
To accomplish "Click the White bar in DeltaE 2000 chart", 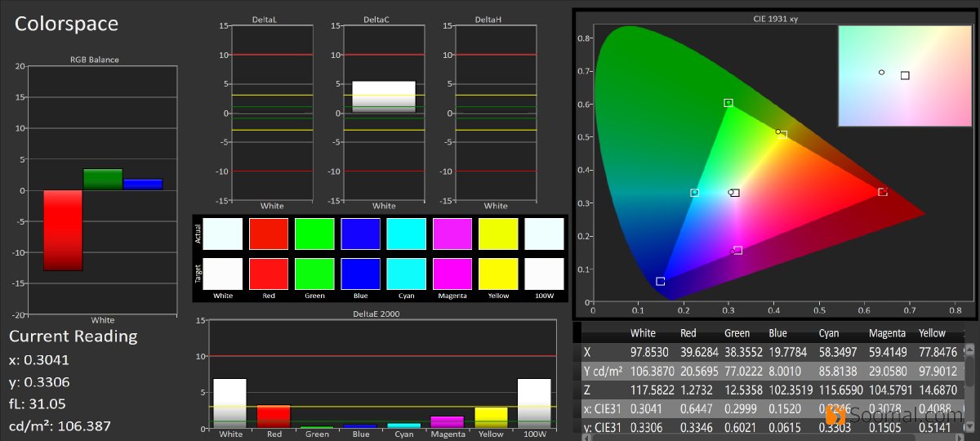I will [229, 403].
